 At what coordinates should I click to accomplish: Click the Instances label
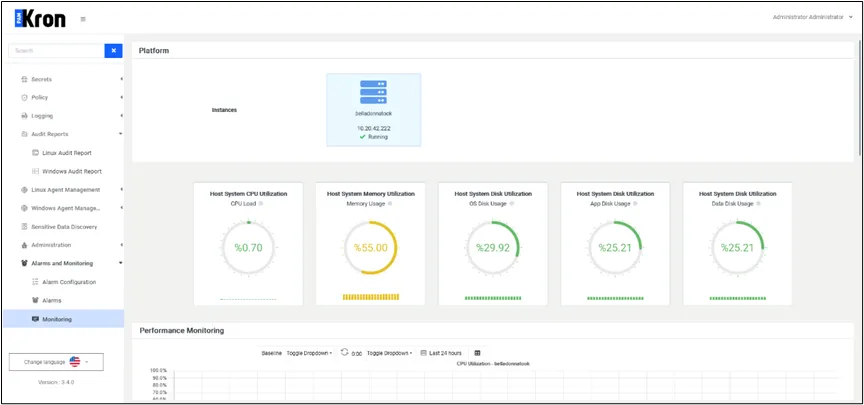pyautogui.click(x=224, y=110)
